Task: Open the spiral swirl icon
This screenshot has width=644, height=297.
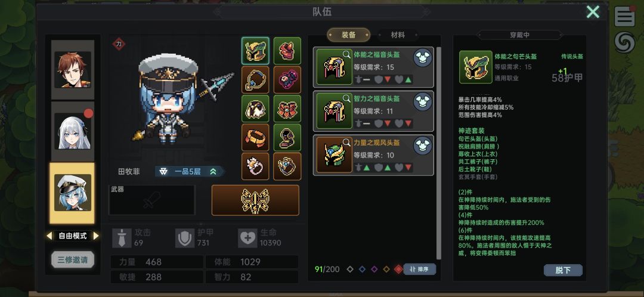Action: [x=624, y=42]
